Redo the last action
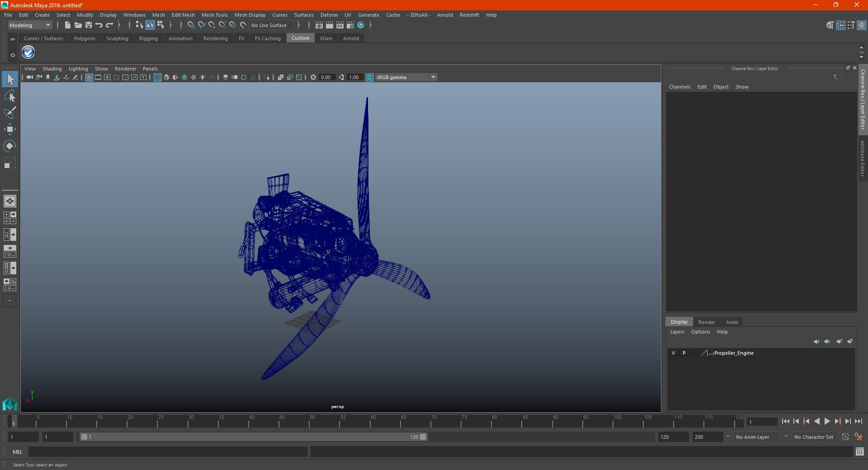Image resolution: width=868 pixels, height=470 pixels. point(109,25)
